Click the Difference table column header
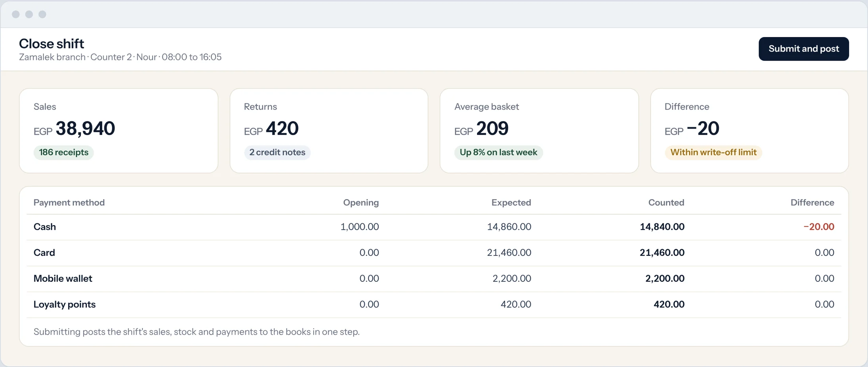 coord(812,203)
